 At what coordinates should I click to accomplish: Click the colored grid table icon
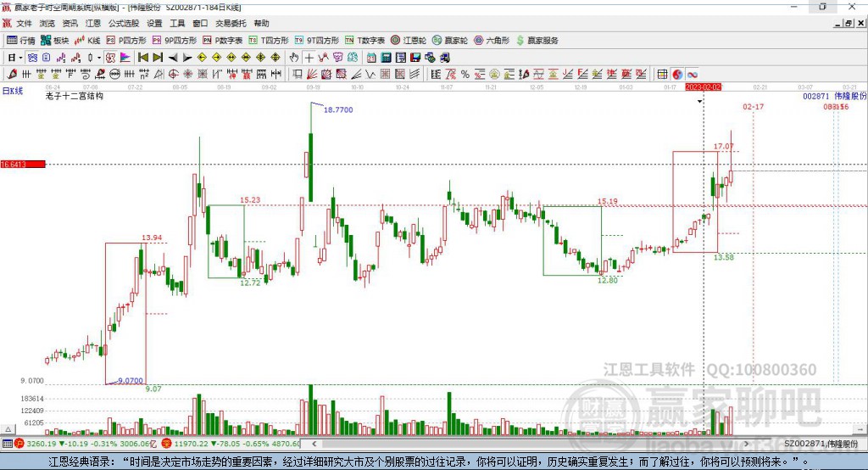pos(663,75)
